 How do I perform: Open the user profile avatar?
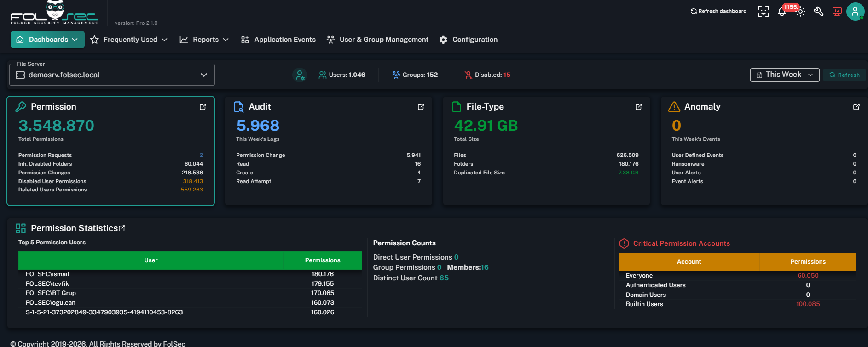[855, 12]
